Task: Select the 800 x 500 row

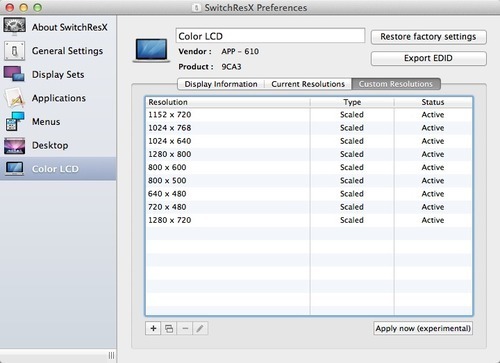Action: pyautogui.click(x=309, y=181)
